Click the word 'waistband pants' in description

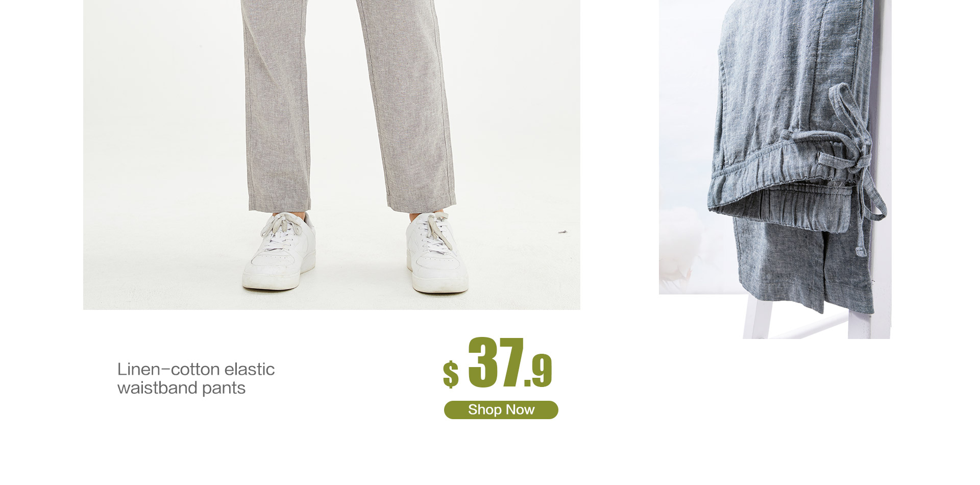click(181, 388)
